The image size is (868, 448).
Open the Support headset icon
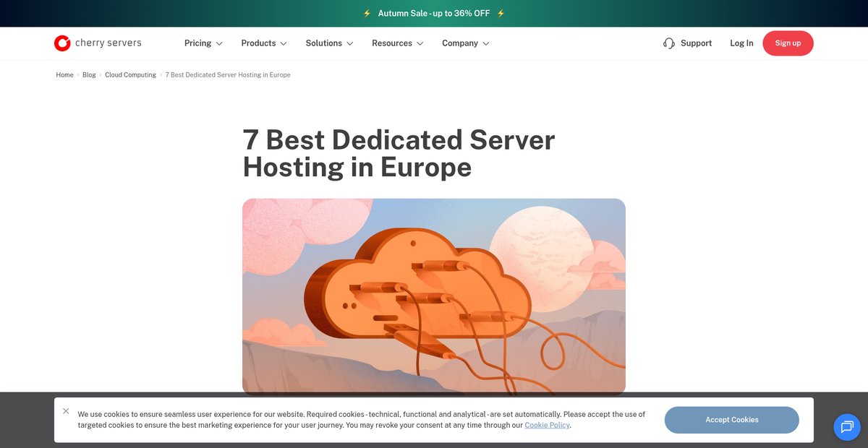(669, 43)
